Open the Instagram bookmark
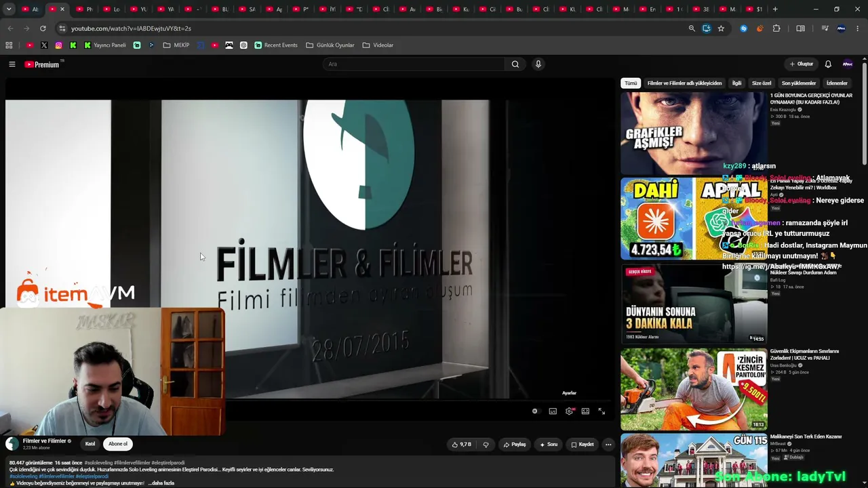This screenshot has height=488, width=868. click(59, 45)
